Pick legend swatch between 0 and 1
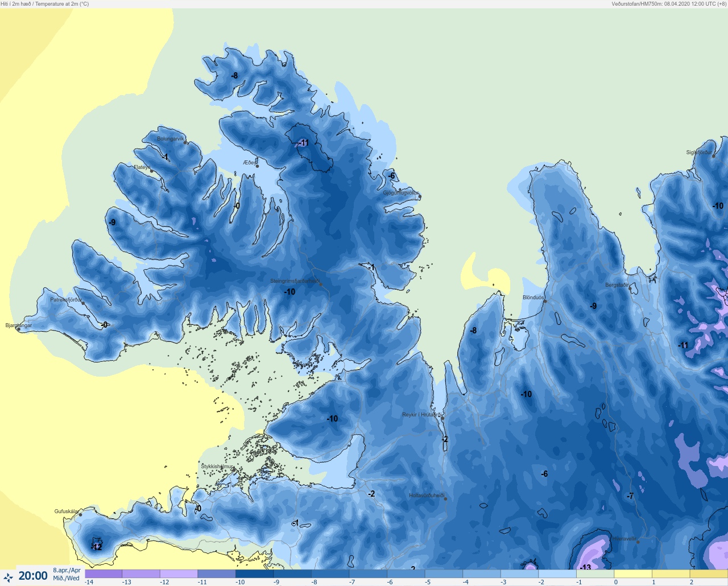 (x=633, y=574)
